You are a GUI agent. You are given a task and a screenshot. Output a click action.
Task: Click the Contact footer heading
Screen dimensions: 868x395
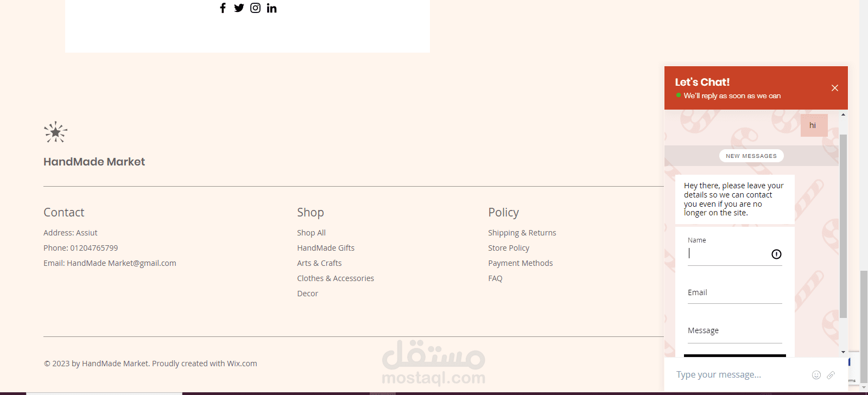click(x=64, y=212)
